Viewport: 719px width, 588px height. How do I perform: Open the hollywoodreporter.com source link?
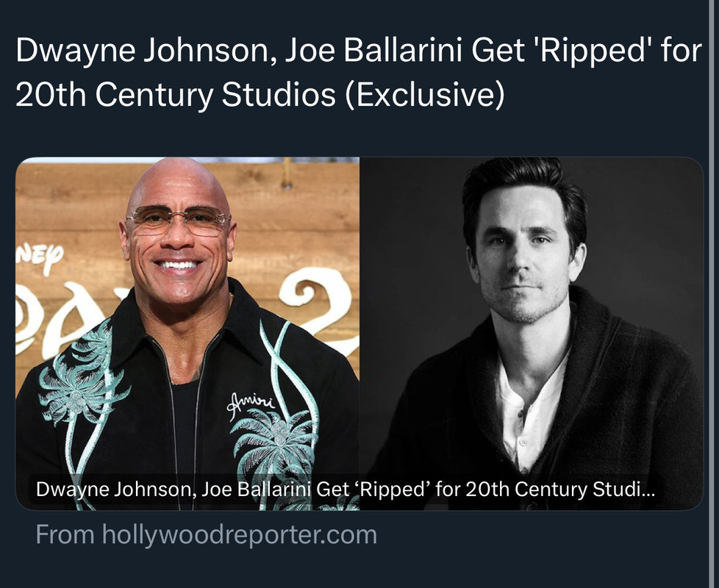coord(240,535)
